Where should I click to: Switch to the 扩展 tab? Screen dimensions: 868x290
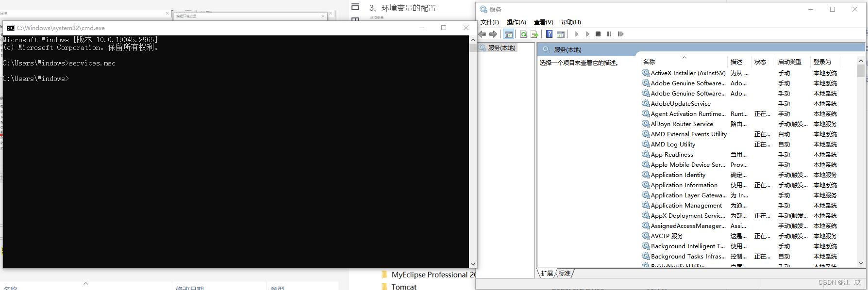547,274
